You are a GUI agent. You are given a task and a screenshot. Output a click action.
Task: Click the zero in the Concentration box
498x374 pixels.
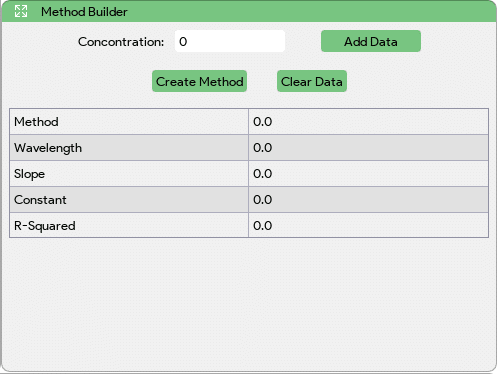click(183, 42)
